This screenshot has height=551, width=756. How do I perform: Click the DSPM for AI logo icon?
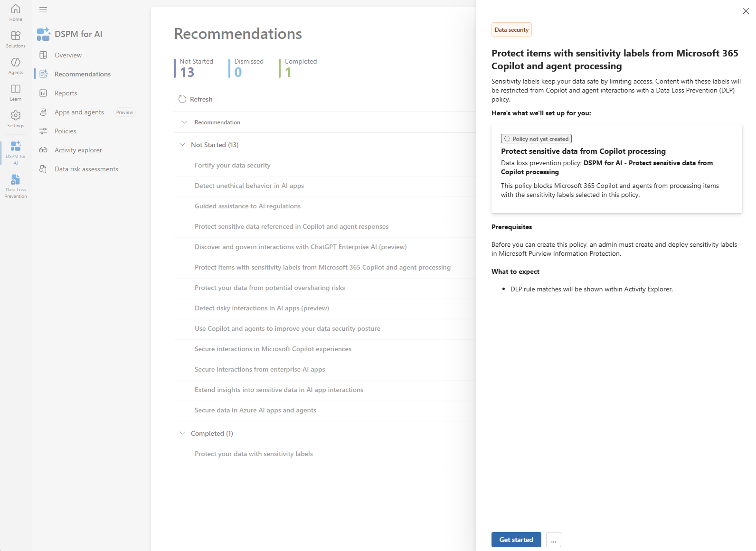coord(44,34)
